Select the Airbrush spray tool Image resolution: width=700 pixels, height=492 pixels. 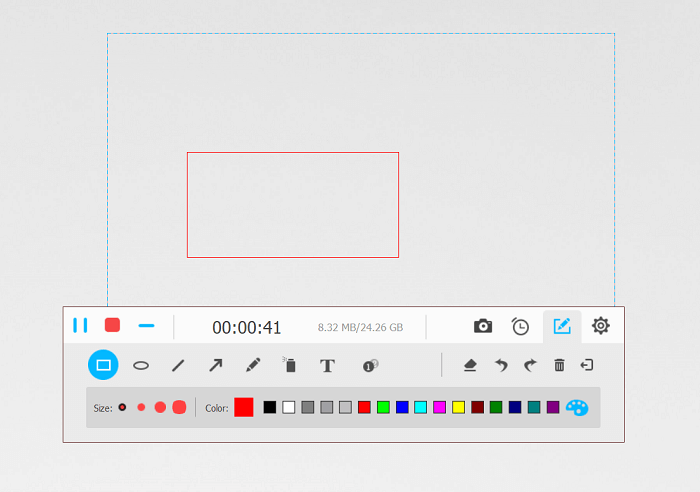point(289,365)
